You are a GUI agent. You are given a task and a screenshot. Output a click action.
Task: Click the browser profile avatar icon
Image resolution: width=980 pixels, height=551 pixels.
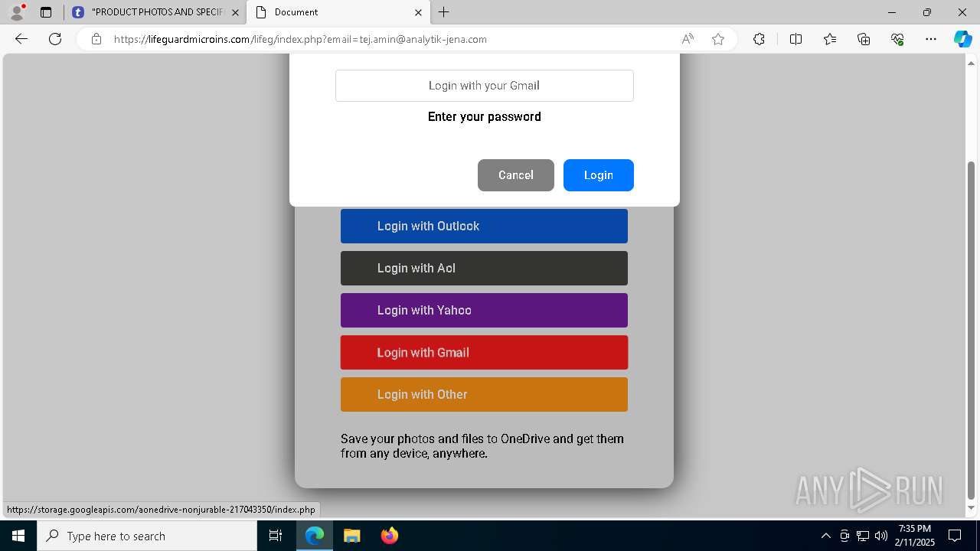(x=17, y=12)
